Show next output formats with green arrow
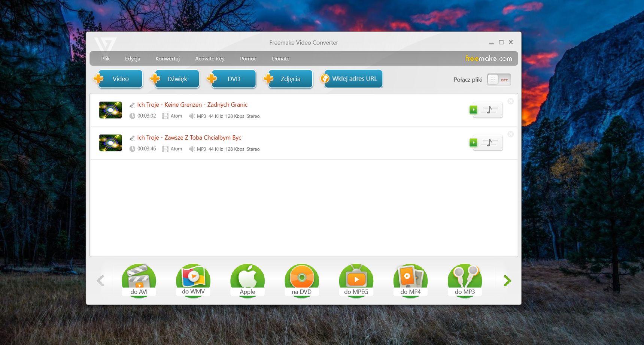 pyautogui.click(x=507, y=281)
